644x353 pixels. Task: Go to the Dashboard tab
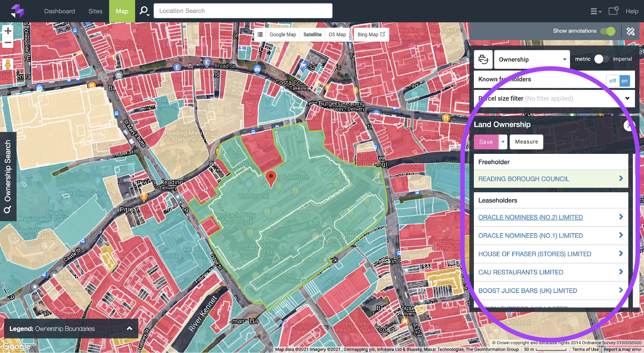click(x=60, y=11)
